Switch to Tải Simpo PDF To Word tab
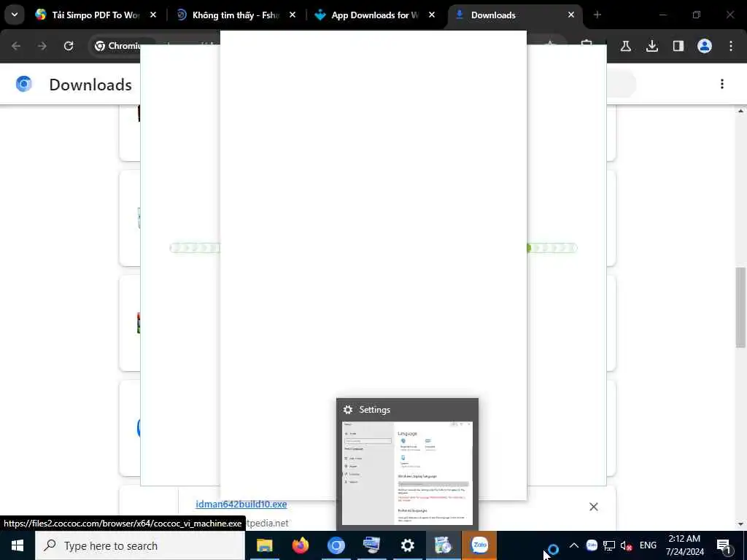The height and width of the screenshot is (560, 747). tap(96, 15)
